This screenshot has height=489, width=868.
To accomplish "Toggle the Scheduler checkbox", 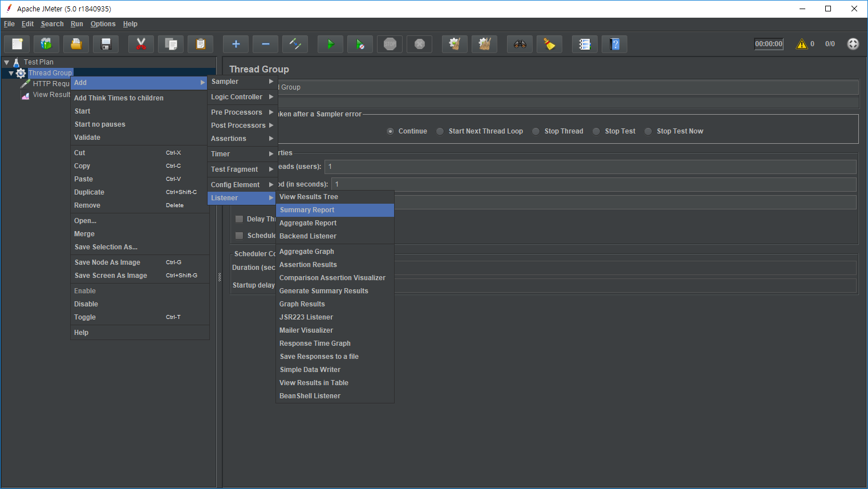I will click(240, 236).
